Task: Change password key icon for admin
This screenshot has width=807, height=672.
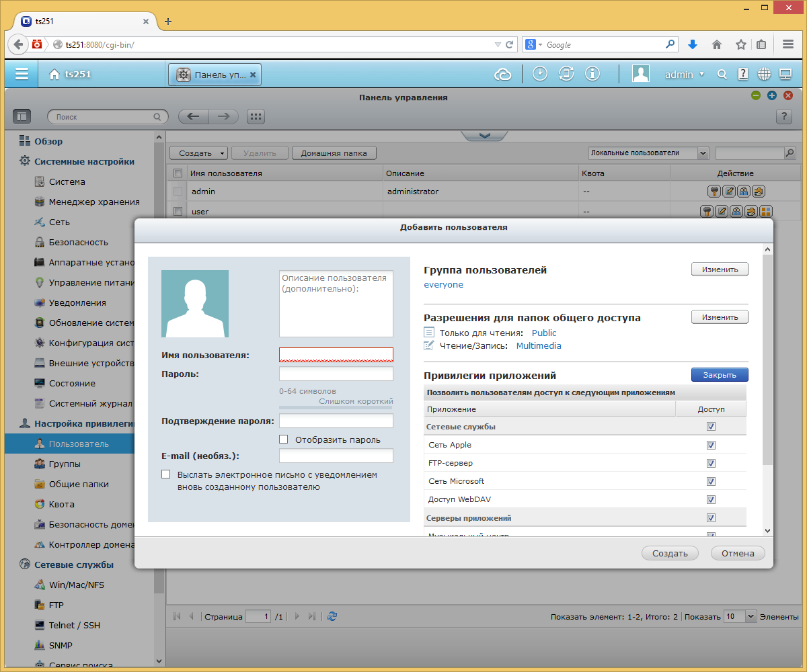Action: click(715, 192)
